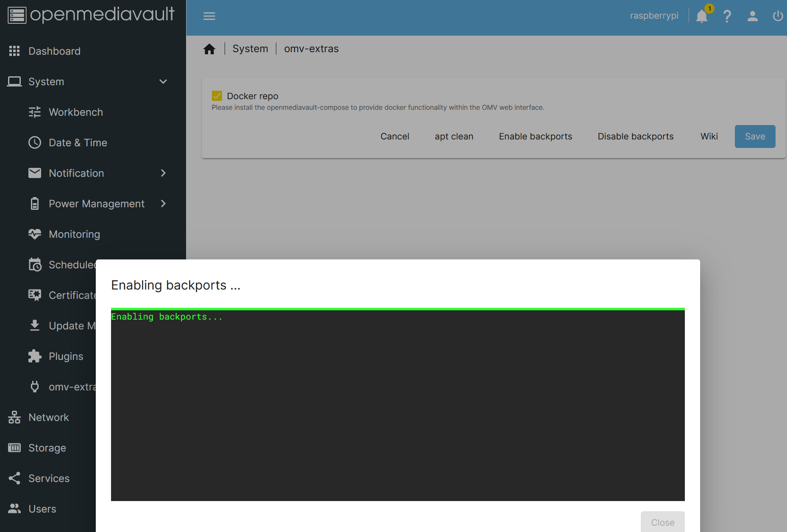Click the home breadcrumb icon

209,48
